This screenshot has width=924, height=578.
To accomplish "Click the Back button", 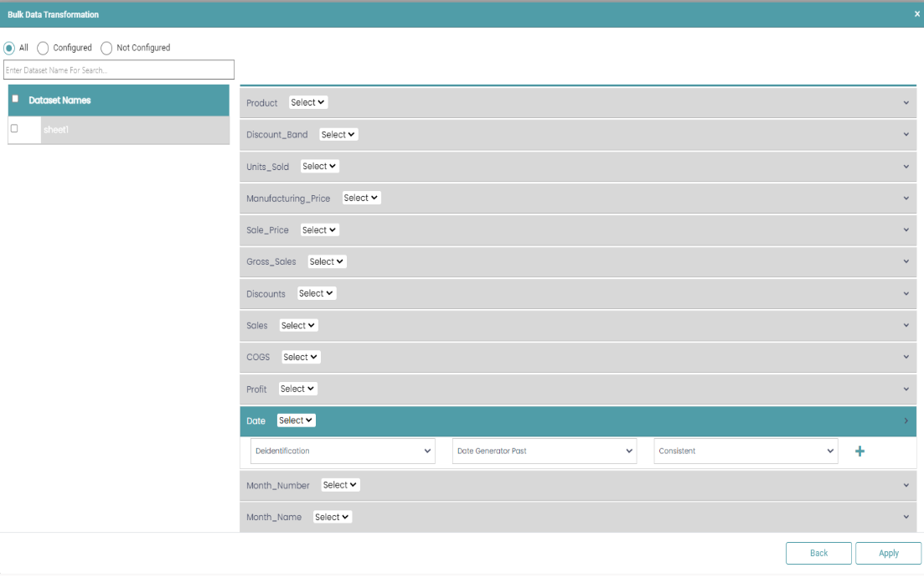I will click(x=818, y=553).
